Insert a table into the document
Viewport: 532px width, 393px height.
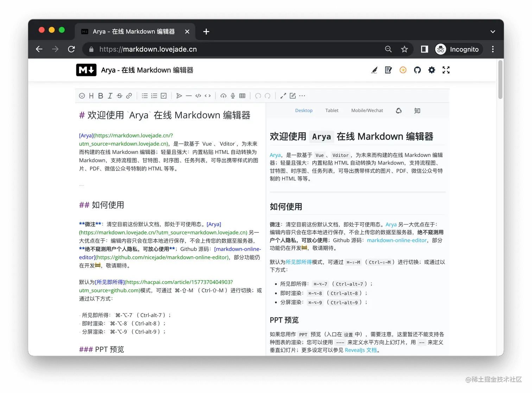pyautogui.click(x=242, y=96)
